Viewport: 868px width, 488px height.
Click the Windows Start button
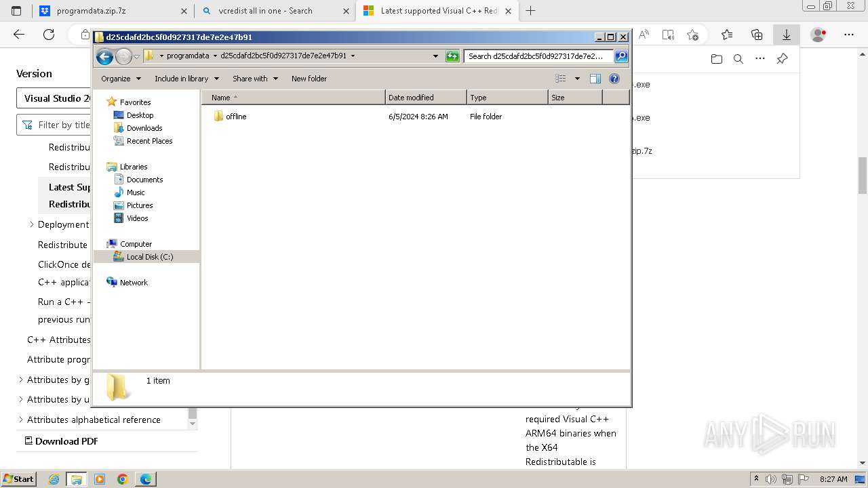point(18,479)
